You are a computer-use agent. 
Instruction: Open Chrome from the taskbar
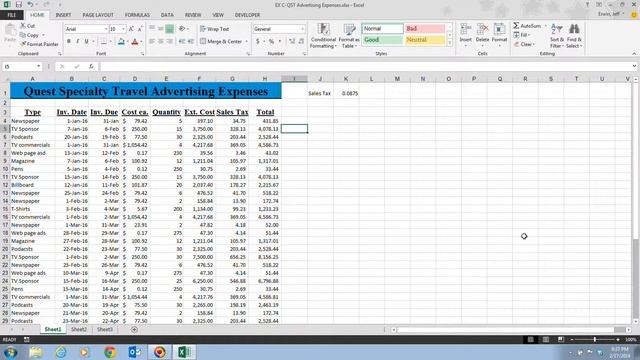pyautogui.click(x=110, y=352)
